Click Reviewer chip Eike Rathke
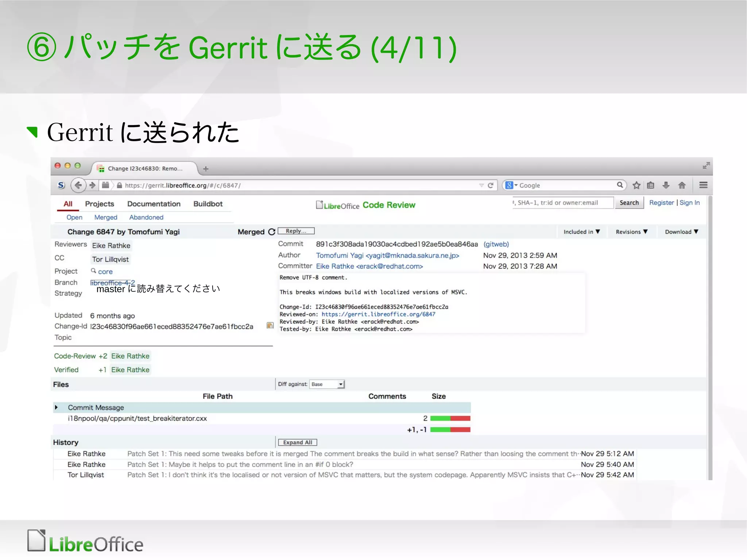This screenshot has width=747, height=560. (111, 246)
